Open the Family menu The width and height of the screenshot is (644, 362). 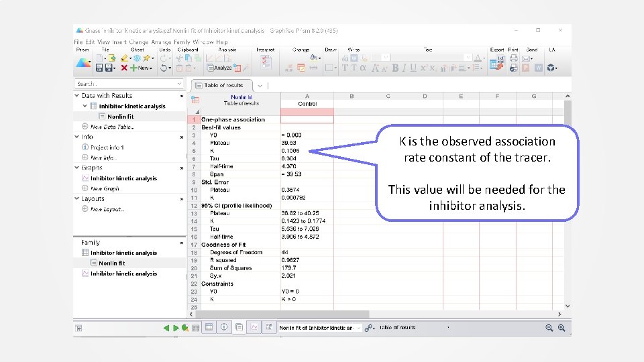click(x=182, y=42)
